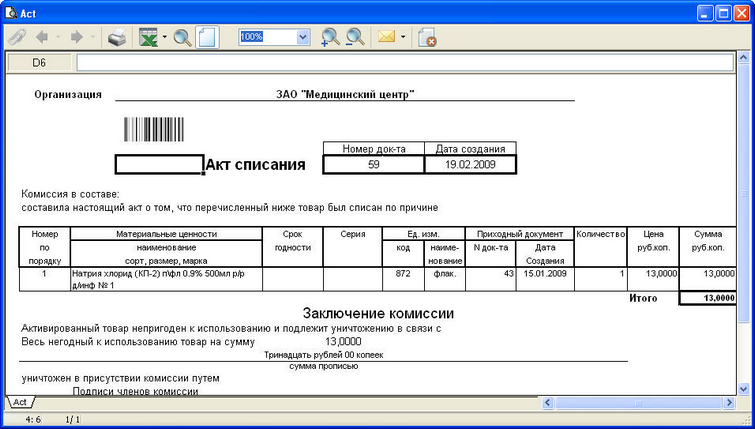Switch to the Act sheet tab
The width and height of the screenshot is (755, 429).
[x=19, y=402]
